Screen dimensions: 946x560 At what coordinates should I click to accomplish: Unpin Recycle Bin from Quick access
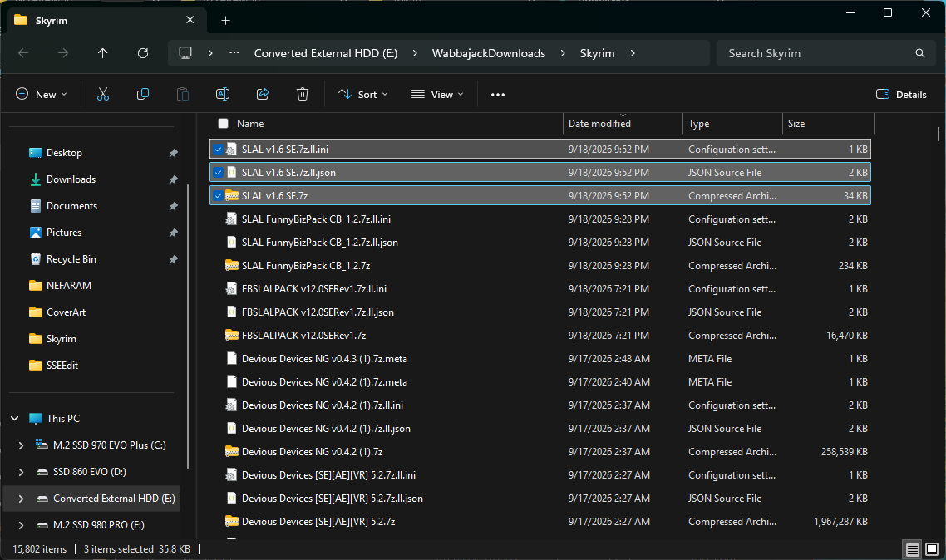pos(173,259)
